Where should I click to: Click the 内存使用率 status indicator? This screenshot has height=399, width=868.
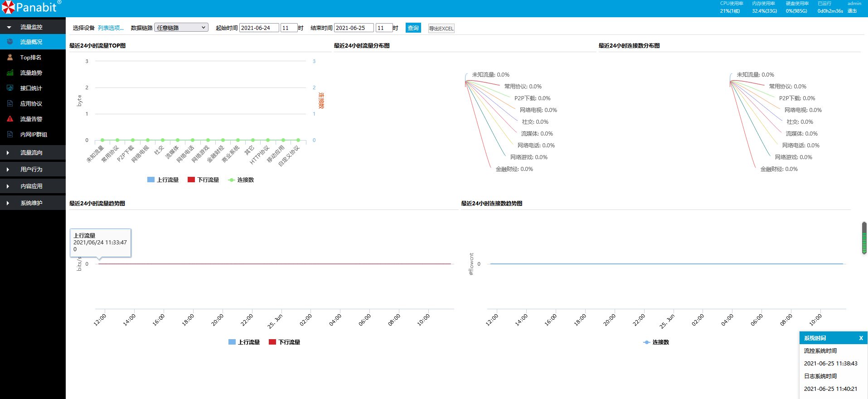point(764,7)
